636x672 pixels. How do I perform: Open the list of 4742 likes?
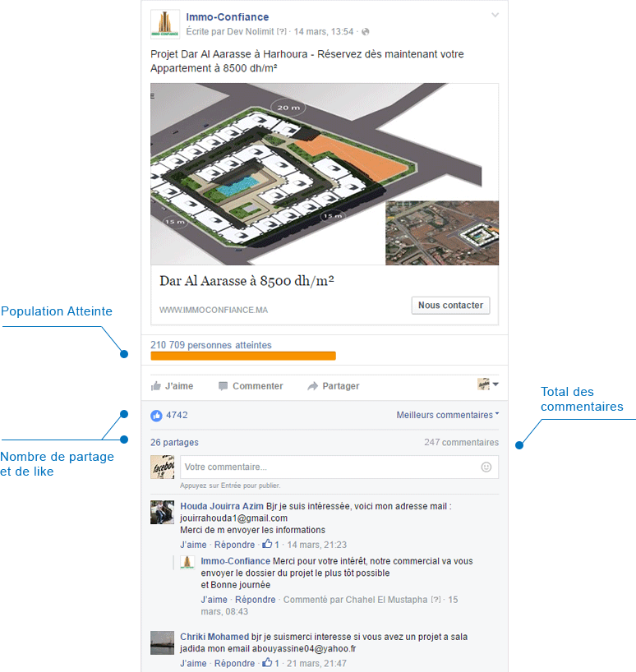tap(177, 415)
